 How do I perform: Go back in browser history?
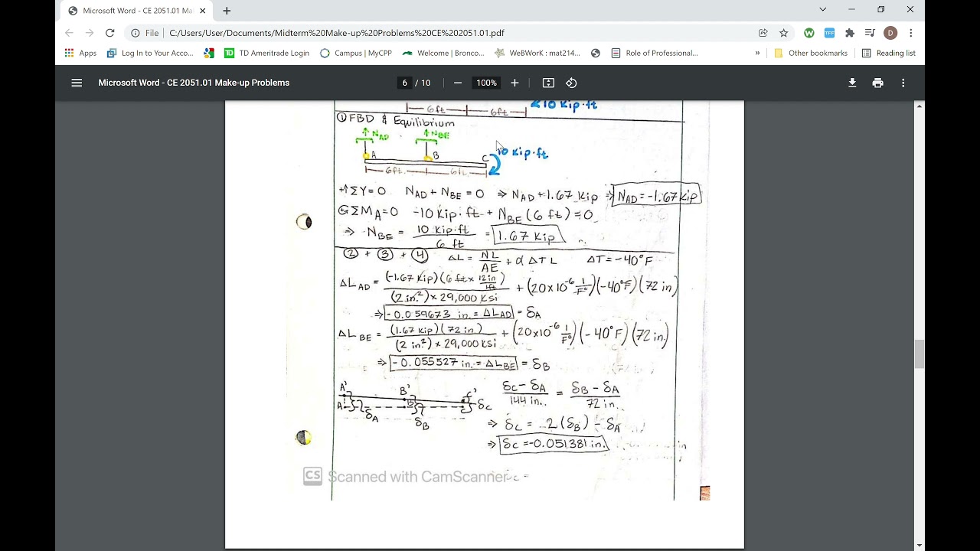[69, 33]
